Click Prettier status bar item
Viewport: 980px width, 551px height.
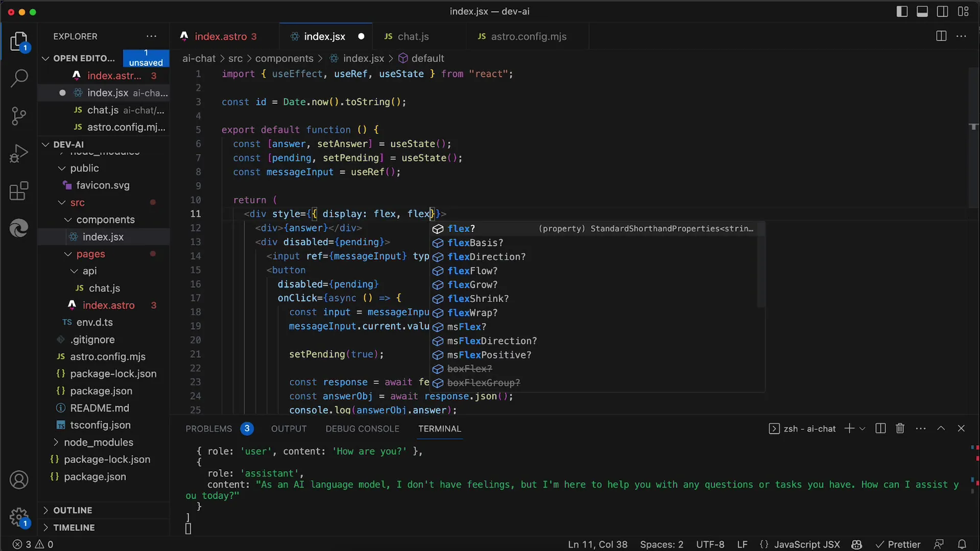pyautogui.click(x=898, y=544)
